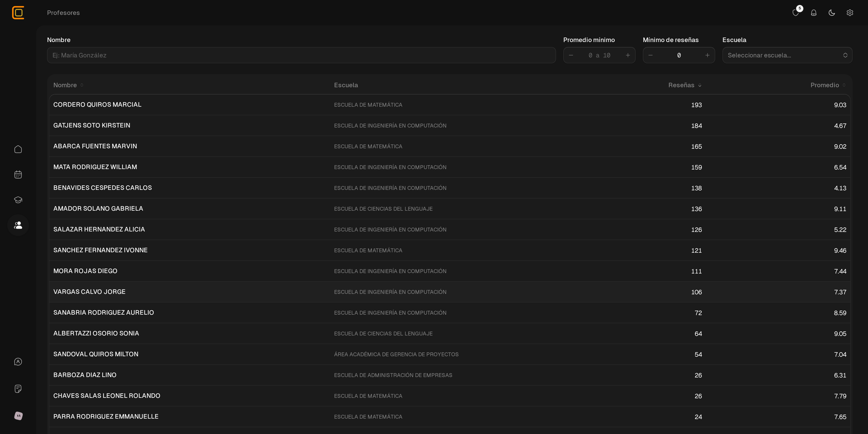Select ABARCA FUENTES MARVIN professor
Image resolution: width=868 pixels, height=434 pixels.
[x=450, y=146]
